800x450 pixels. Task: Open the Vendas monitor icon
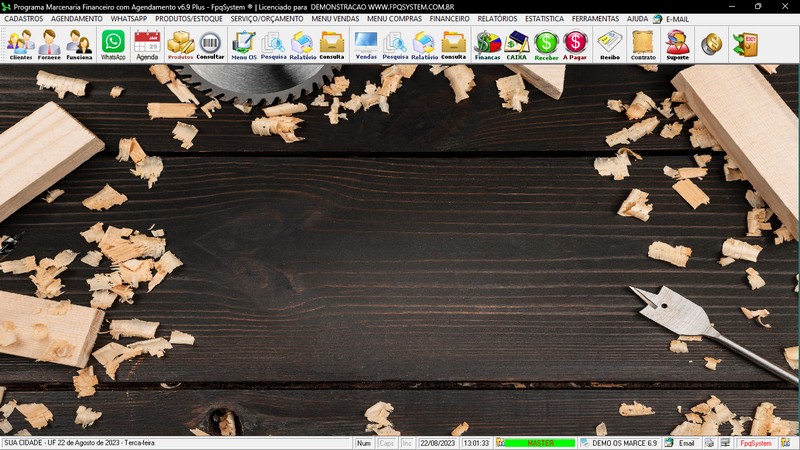(366, 45)
